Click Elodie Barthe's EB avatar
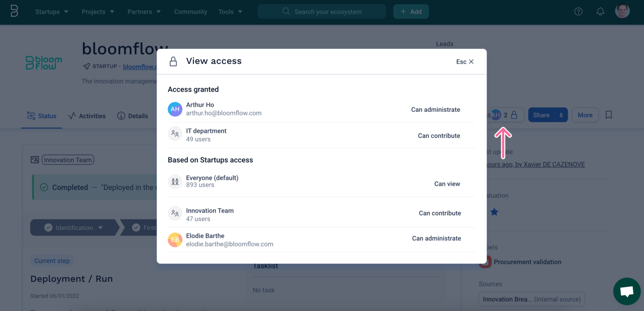 pyautogui.click(x=175, y=240)
